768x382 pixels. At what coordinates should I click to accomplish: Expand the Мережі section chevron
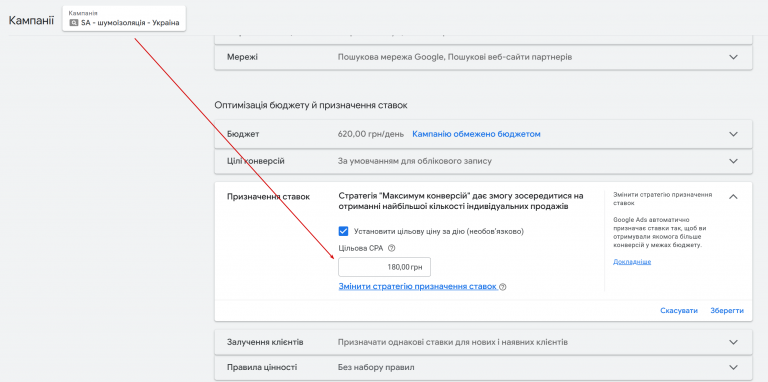tap(733, 57)
